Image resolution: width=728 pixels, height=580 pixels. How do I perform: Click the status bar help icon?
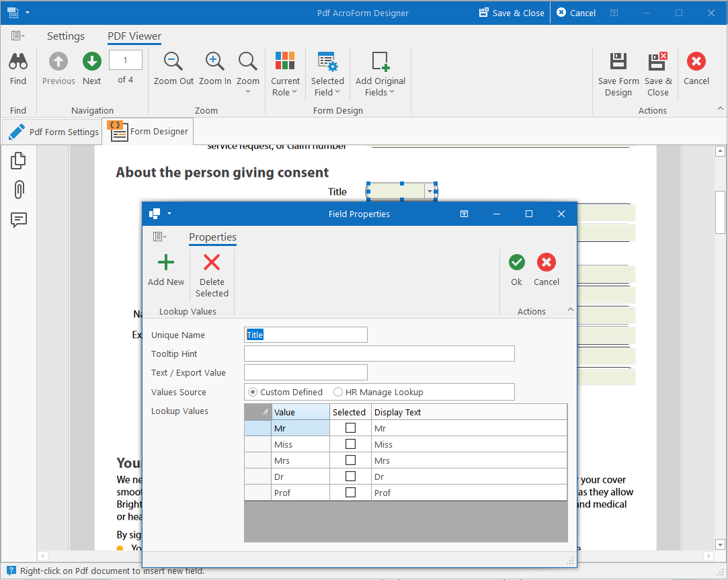[x=11, y=570]
